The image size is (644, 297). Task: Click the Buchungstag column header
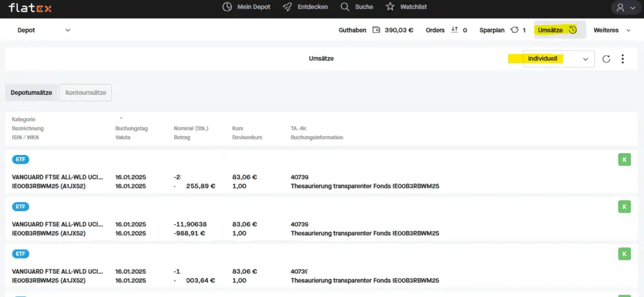(131, 128)
